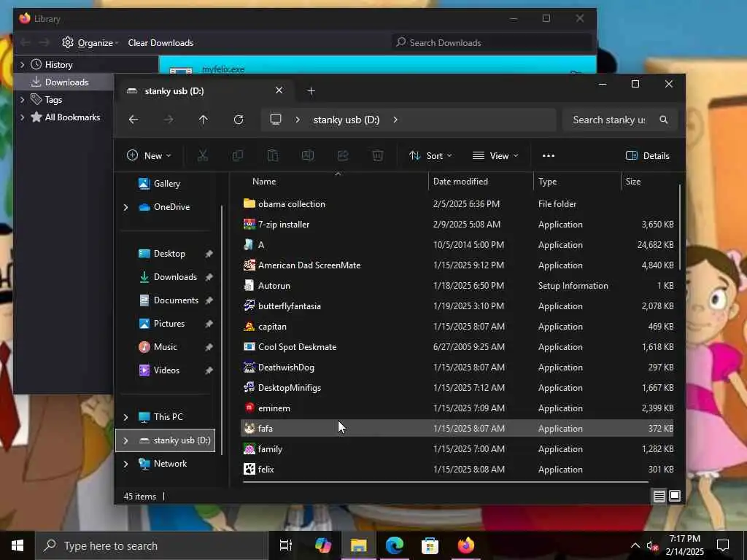
Task: Click the Paste clipboard icon
Action: tap(273, 156)
